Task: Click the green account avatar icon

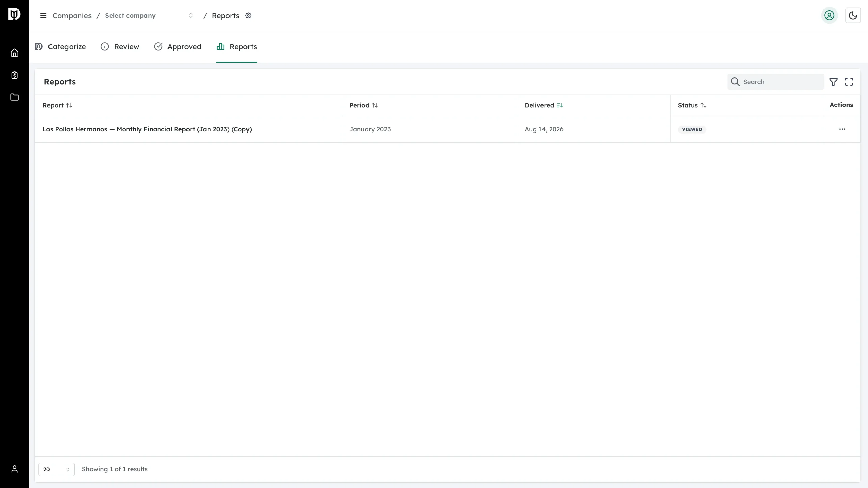Action: tap(829, 16)
